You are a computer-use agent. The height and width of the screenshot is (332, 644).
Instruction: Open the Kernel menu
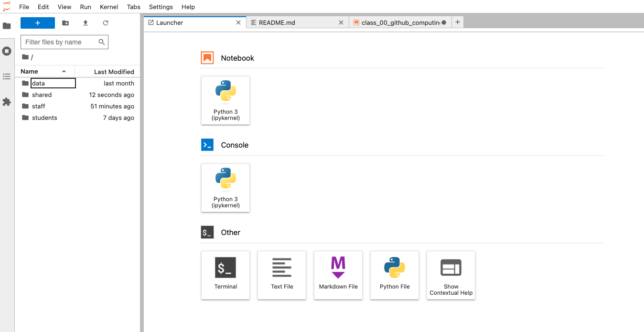coord(109,7)
